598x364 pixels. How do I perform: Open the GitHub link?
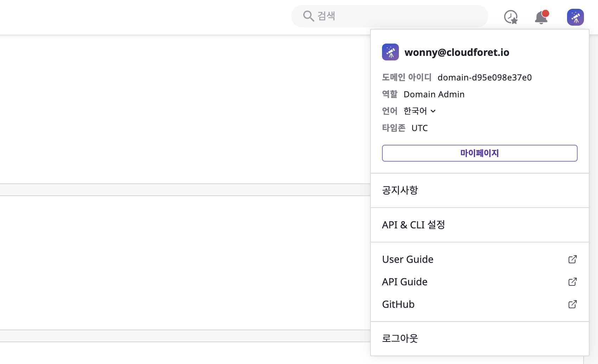point(480,304)
